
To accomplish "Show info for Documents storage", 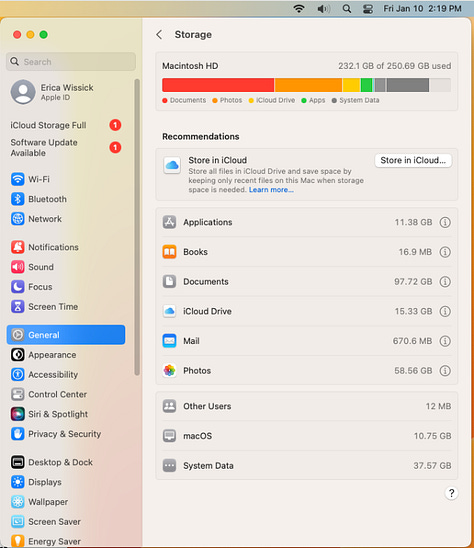I will coord(445,282).
